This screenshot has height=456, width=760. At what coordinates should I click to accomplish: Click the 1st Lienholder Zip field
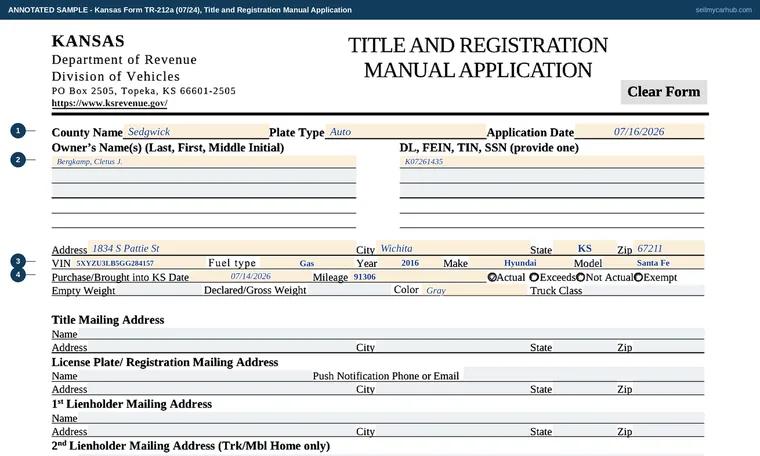(x=669, y=431)
